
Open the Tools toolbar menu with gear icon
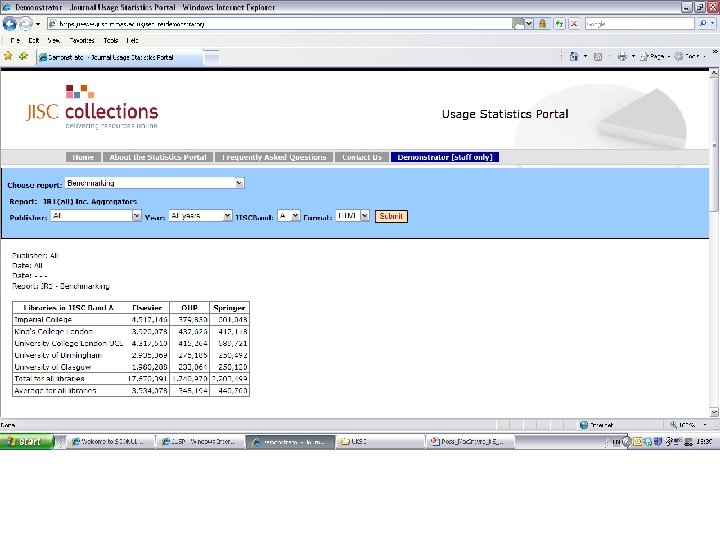689,56
